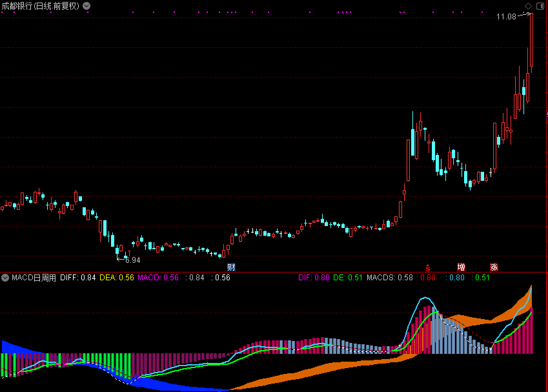Select the yellow DEA: 0.56 readout
Screen dimensions: 548x392
tap(117, 278)
